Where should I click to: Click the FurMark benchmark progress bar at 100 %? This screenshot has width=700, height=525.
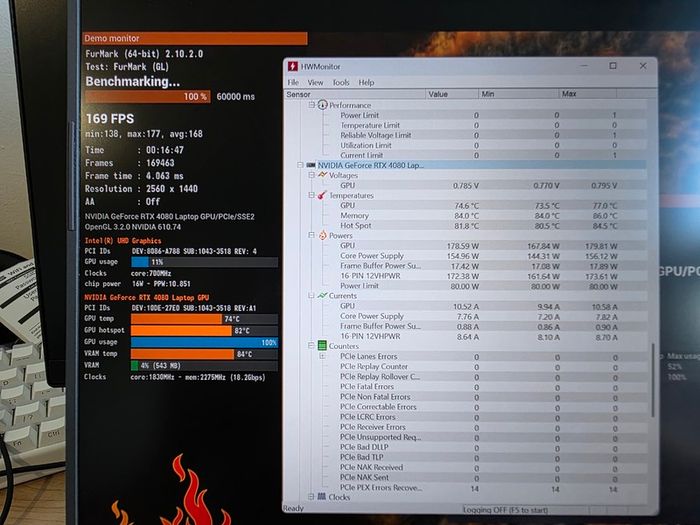148,96
